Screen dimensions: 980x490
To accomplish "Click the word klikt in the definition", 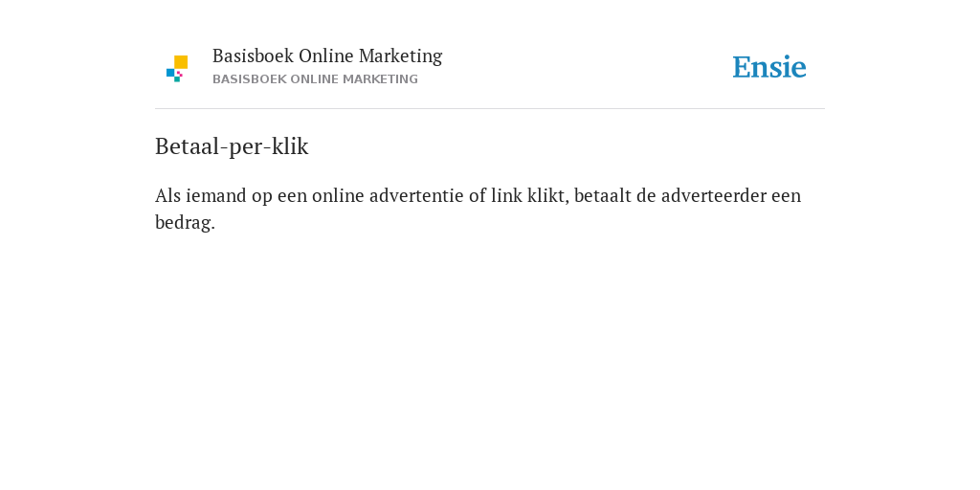I will pyautogui.click(x=546, y=195).
